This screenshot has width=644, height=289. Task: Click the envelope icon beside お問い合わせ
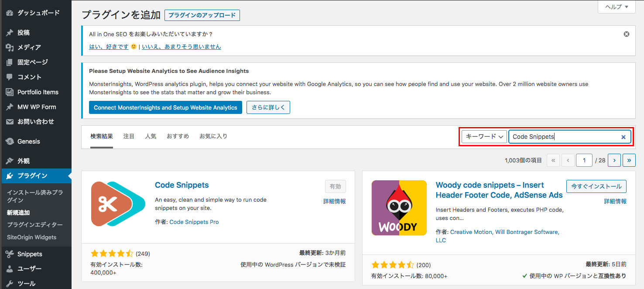pyautogui.click(x=10, y=122)
